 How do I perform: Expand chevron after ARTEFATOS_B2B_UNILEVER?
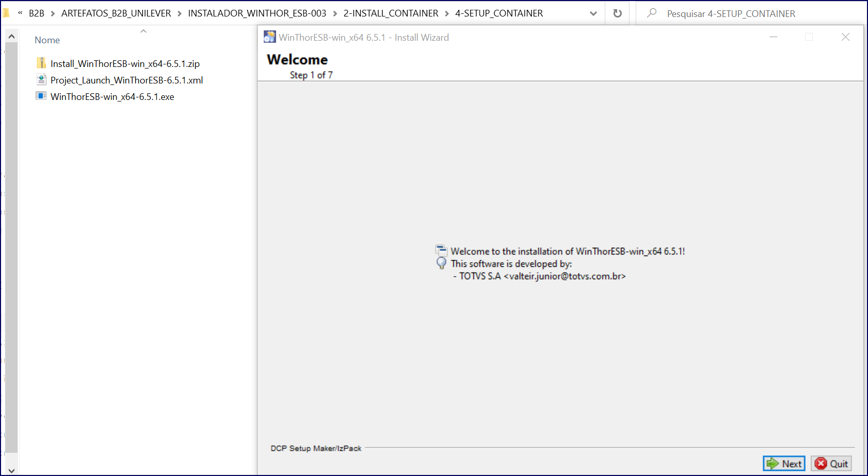[x=179, y=13]
